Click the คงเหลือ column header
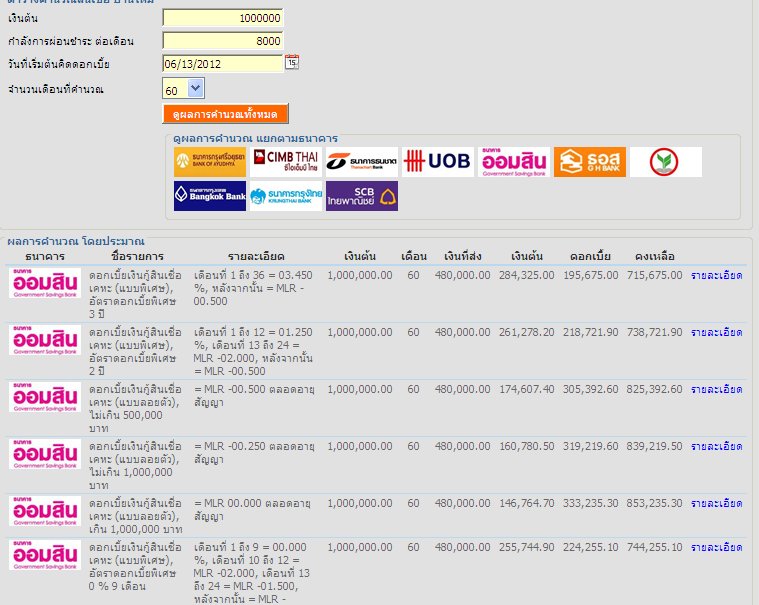Screen dimensions: 759x605 pyautogui.click(x=654, y=257)
